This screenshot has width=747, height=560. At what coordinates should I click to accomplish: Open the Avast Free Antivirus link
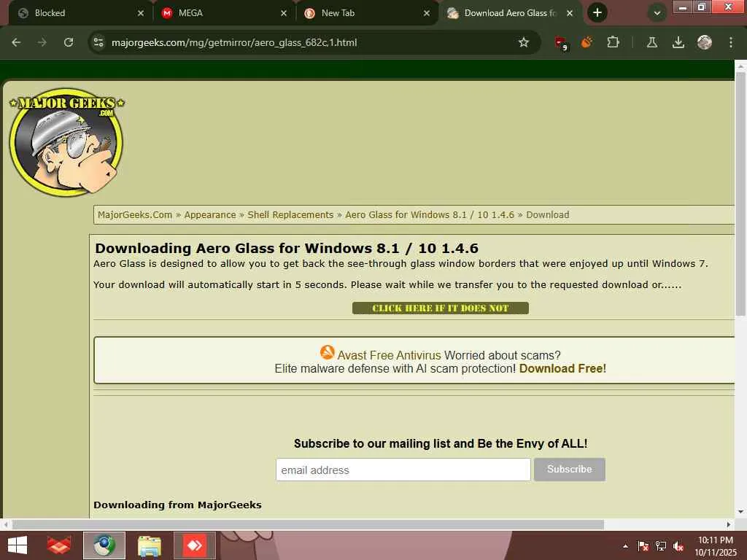(389, 355)
